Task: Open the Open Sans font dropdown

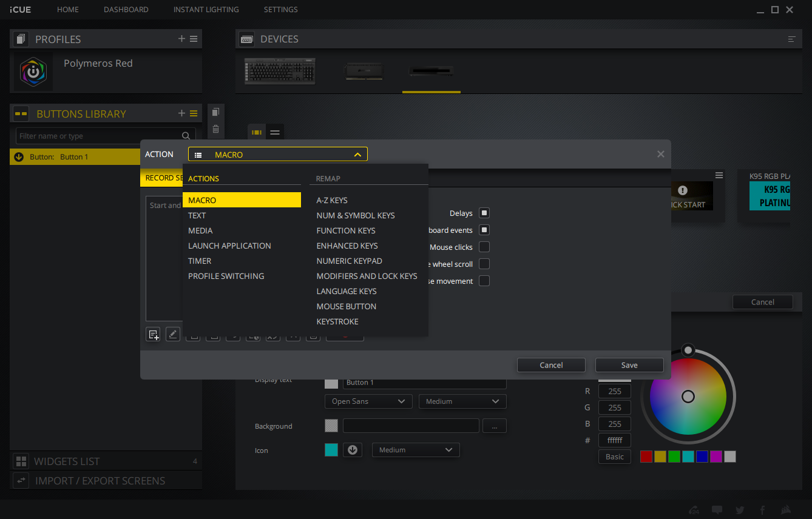Action: 368,401
